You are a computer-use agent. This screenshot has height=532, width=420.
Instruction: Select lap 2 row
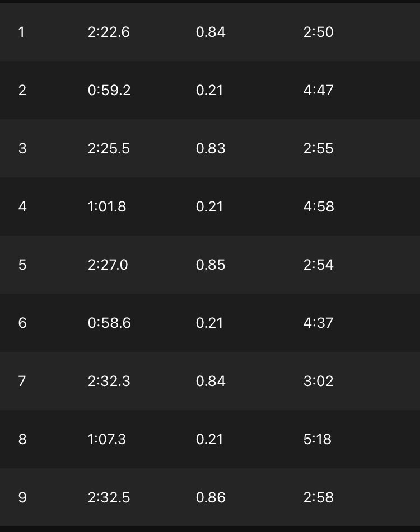click(x=210, y=90)
